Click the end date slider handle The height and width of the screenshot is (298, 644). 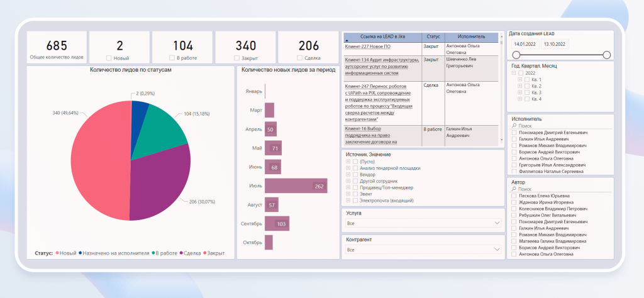[607, 55]
